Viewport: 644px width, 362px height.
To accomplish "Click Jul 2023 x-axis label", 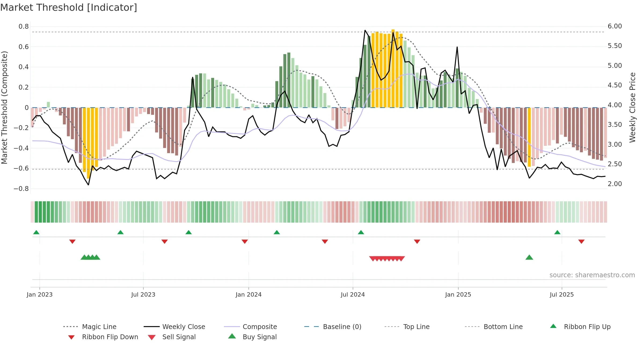I will click(x=143, y=295).
